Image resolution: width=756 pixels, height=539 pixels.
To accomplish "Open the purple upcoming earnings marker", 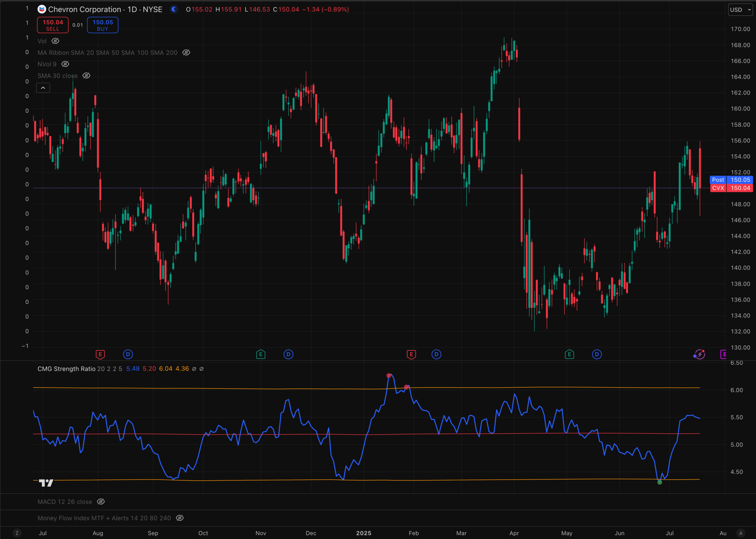I will [723, 354].
